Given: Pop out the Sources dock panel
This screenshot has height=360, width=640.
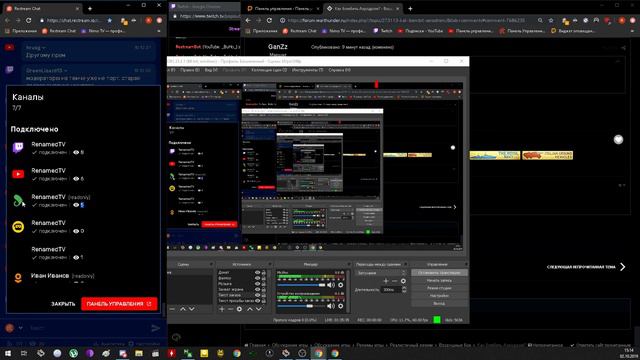Looking at the screenshot, I should tap(270, 264).
